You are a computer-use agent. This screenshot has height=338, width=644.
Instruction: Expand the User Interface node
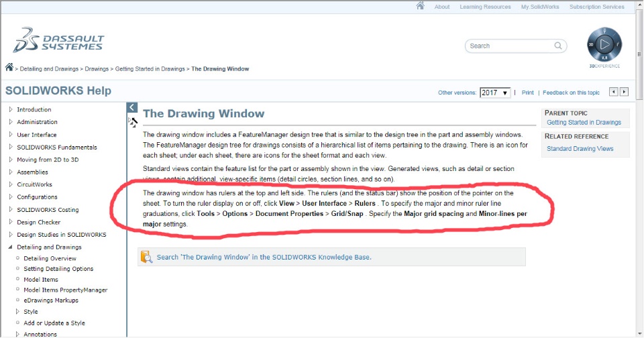pyautogui.click(x=11, y=134)
